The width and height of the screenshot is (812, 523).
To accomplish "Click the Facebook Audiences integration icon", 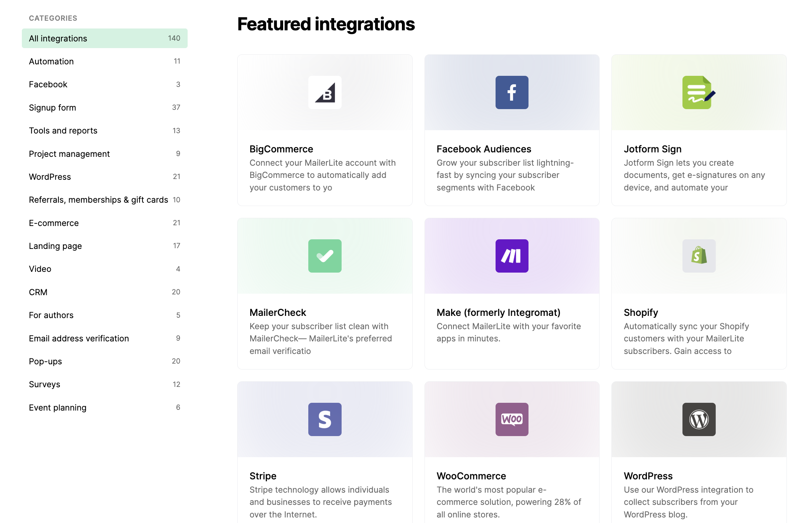I will [511, 92].
